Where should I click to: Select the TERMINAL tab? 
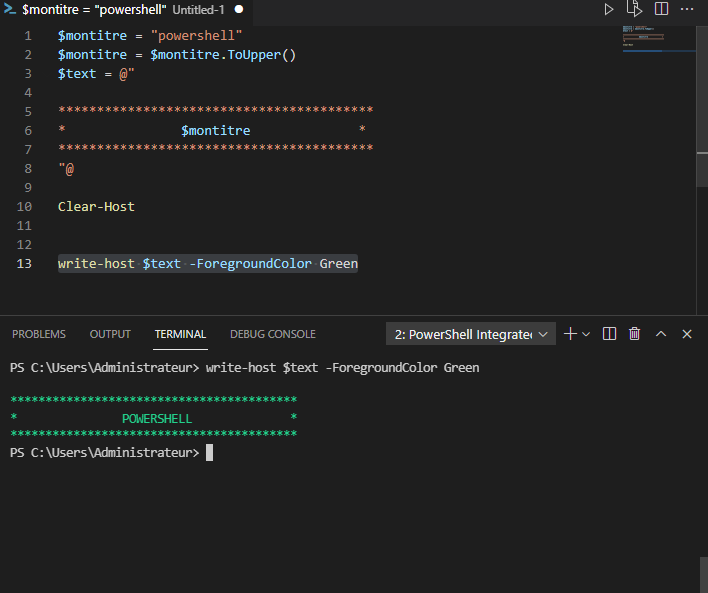[180, 334]
